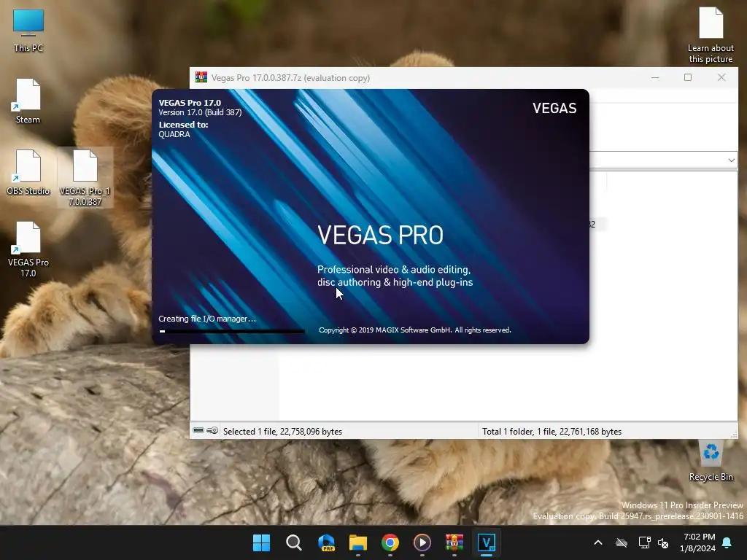Click MAGIX copyright text on splash

pos(415,330)
